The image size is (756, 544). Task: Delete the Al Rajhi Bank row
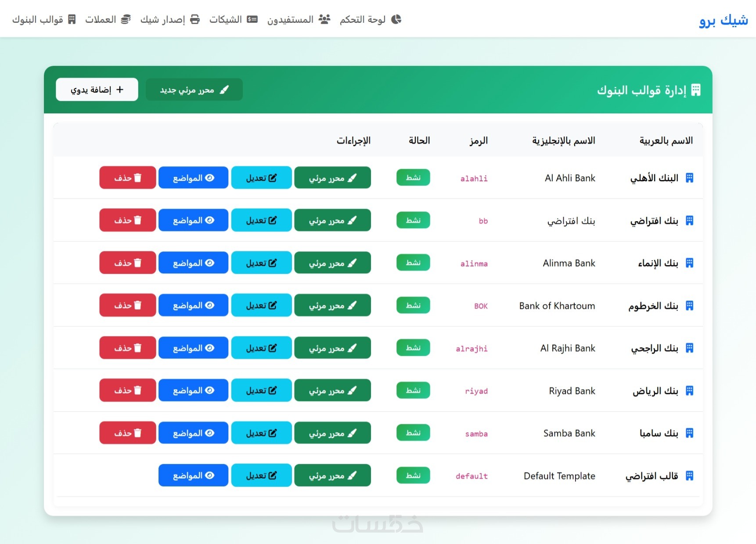(x=128, y=348)
